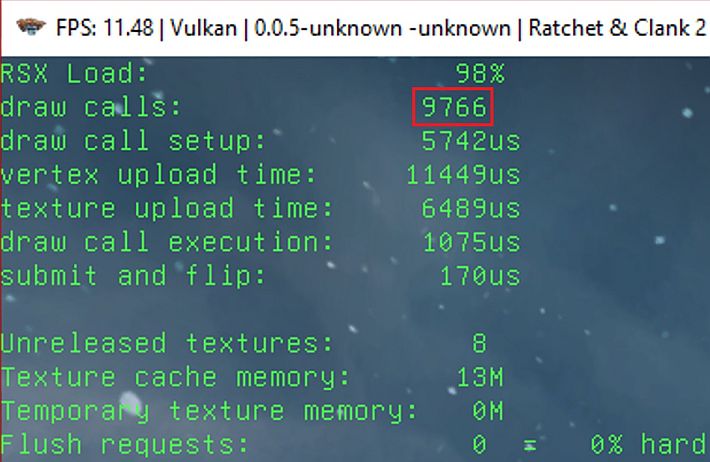Select the draw calls label

91,107
